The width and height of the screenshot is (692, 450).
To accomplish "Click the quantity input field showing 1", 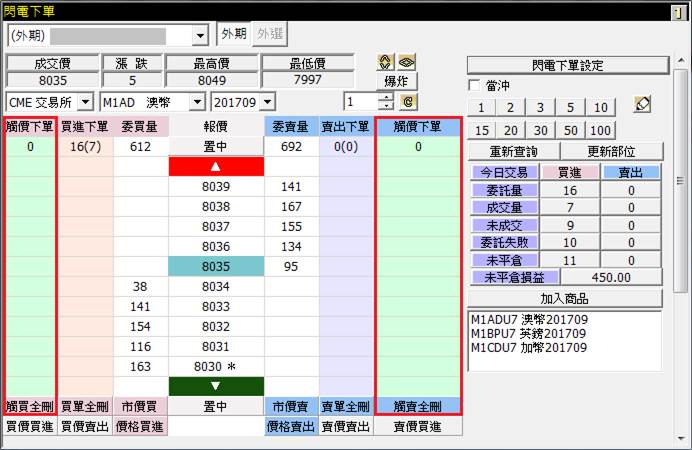I will tap(361, 102).
